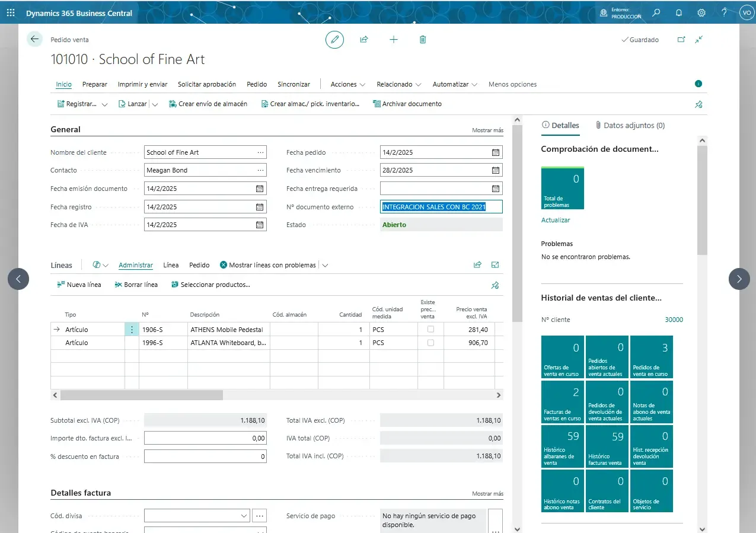Click the share icon in header
The height and width of the screenshot is (533, 756).
pos(364,40)
